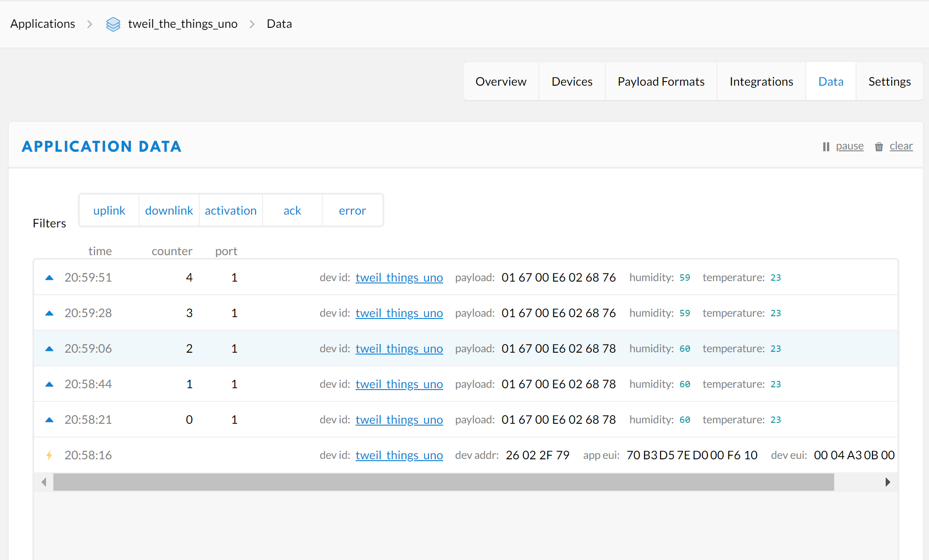Click app eui value 70 B3 D5 7E D0 00 F6 10
Screen dimensions: 929x560
point(692,455)
